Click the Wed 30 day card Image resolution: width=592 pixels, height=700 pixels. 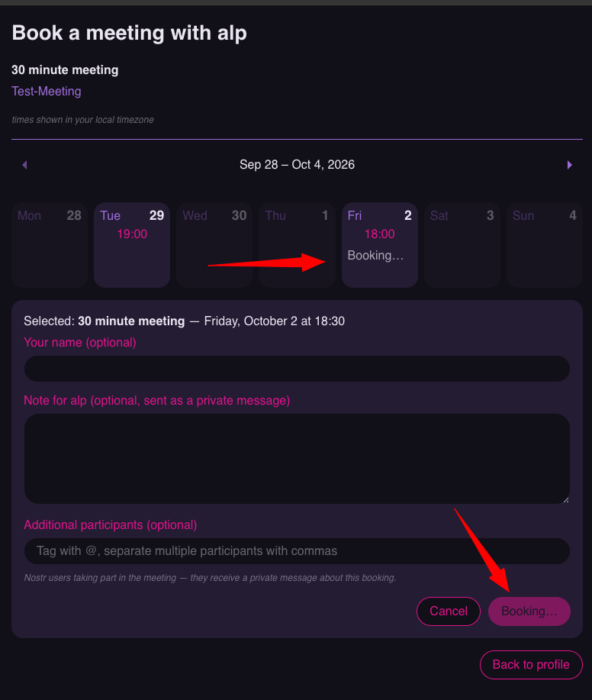point(214,245)
